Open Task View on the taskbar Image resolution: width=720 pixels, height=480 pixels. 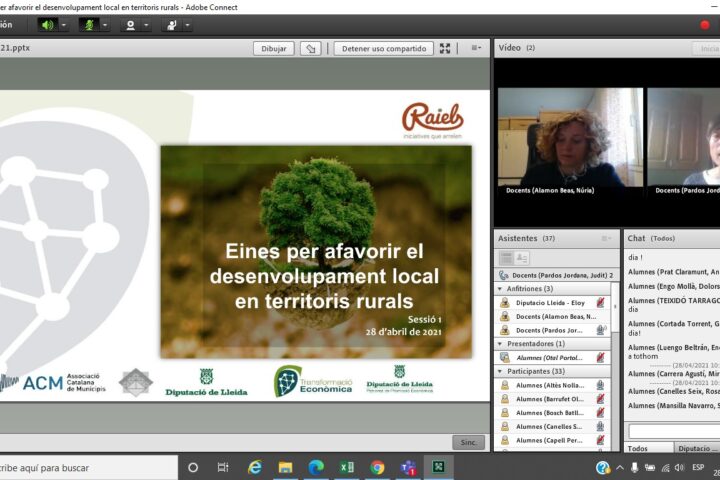[223, 468]
